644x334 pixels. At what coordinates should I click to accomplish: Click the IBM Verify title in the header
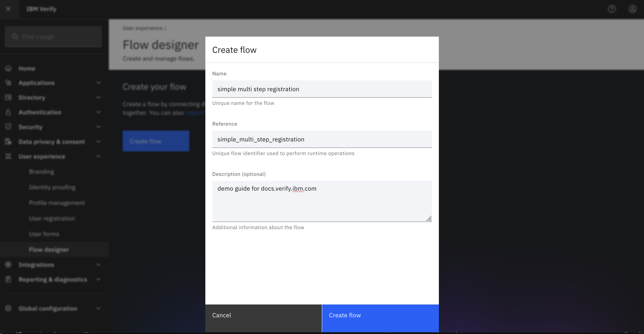(41, 9)
